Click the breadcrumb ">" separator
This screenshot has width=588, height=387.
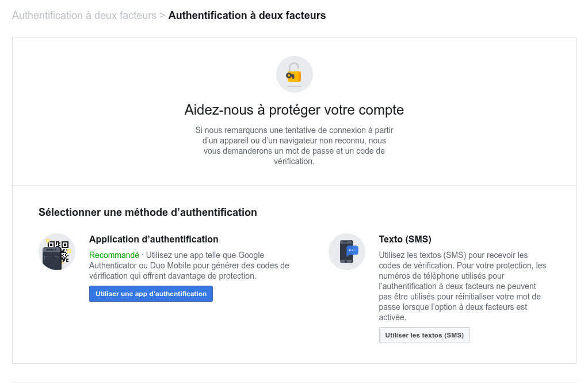click(162, 16)
